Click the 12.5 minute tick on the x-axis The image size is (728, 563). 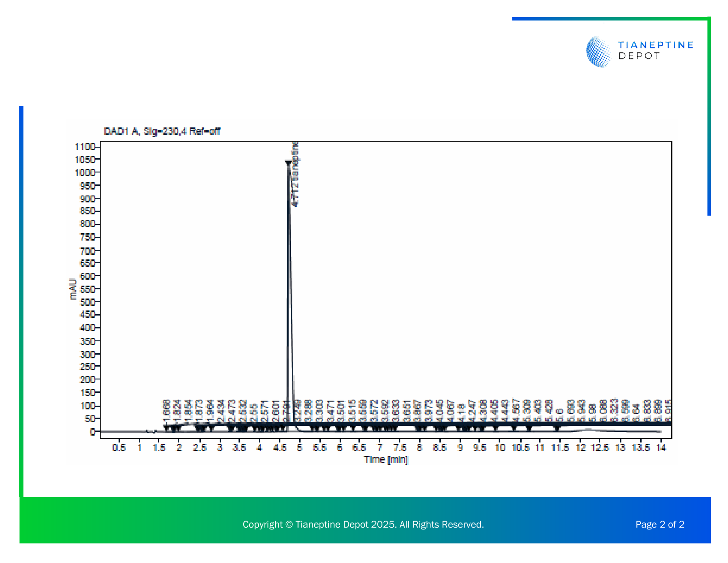click(x=600, y=448)
